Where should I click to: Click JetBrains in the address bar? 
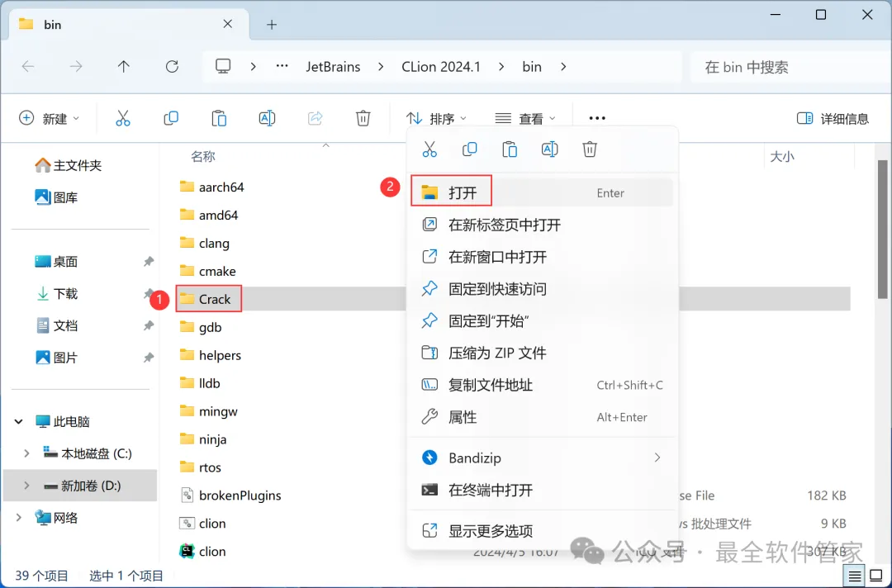pyautogui.click(x=334, y=67)
